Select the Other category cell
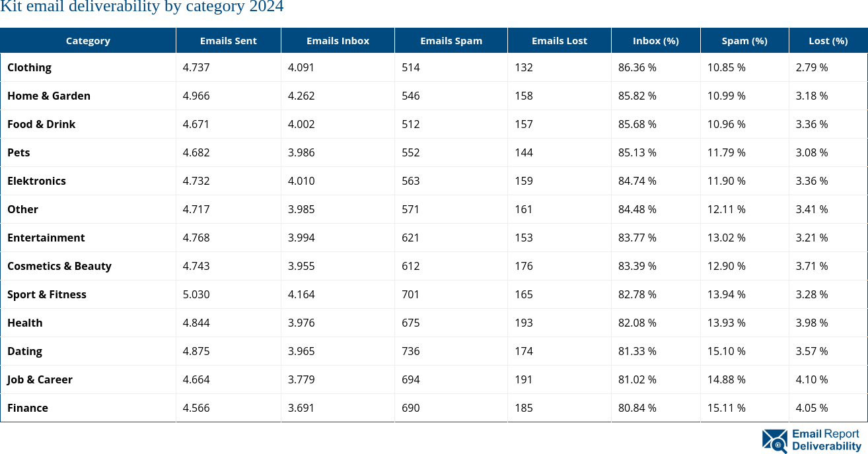The height and width of the screenshot is (454, 868). 88,209
